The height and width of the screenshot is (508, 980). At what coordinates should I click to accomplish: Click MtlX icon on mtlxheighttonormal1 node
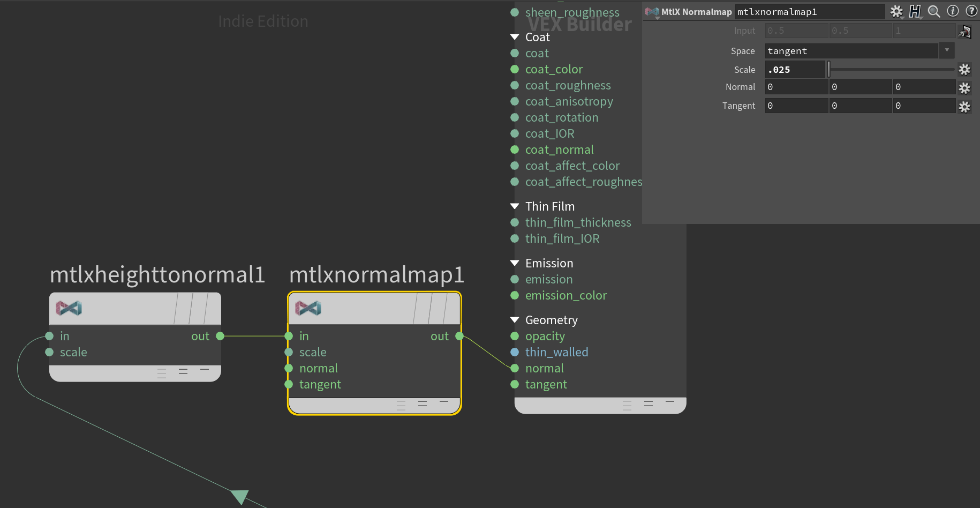(69, 308)
